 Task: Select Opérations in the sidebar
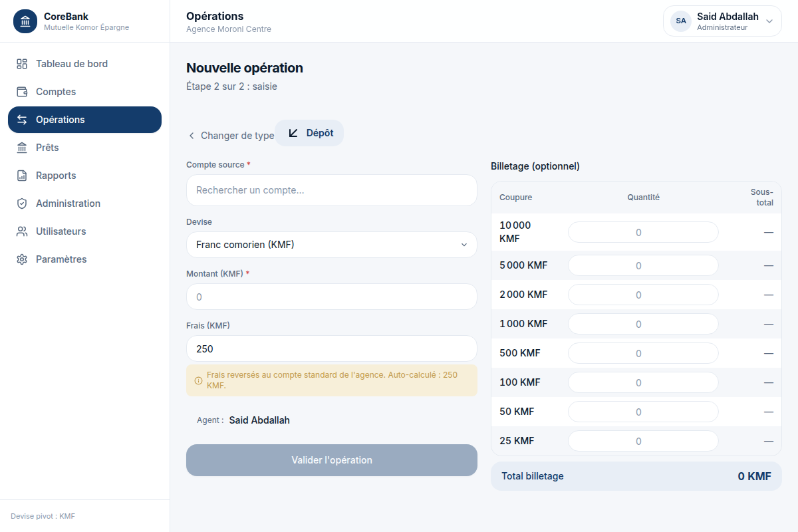coord(84,120)
